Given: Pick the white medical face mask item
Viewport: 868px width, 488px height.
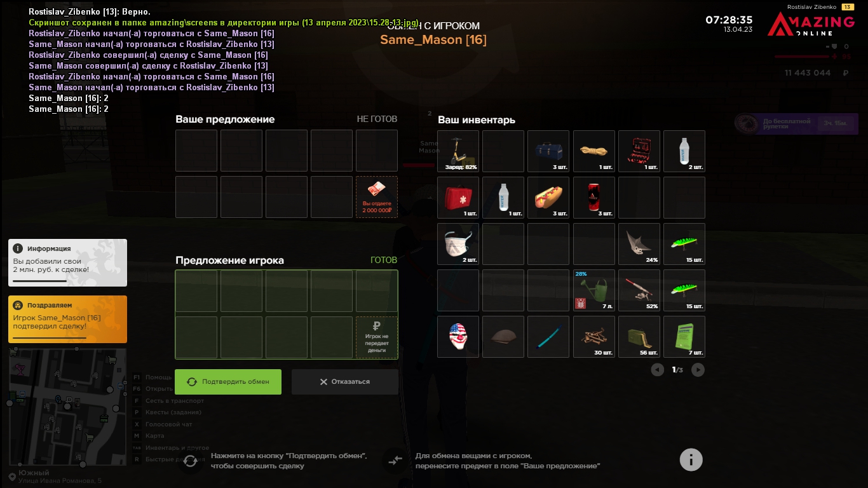Looking at the screenshot, I should (458, 244).
